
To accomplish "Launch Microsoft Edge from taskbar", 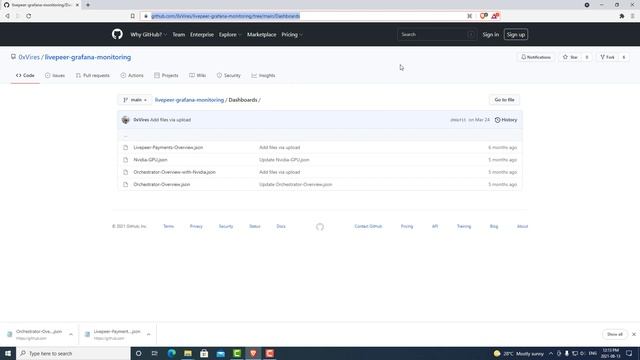I will coord(171,353).
